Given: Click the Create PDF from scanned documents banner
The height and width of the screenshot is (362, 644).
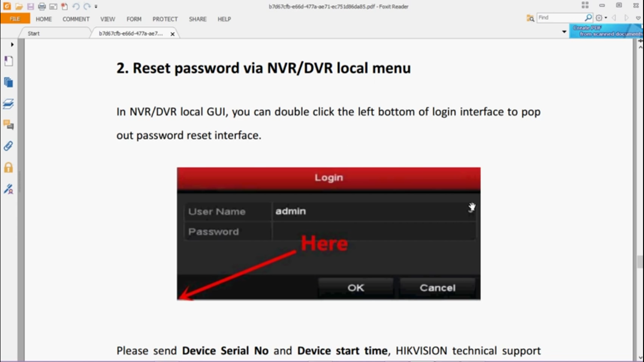Looking at the screenshot, I should point(606,31).
